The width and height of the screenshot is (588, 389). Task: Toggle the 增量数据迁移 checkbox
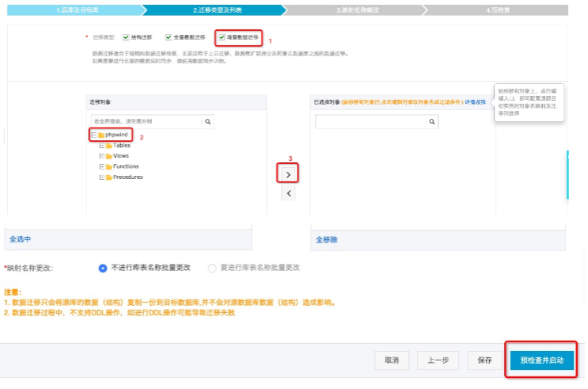pyautogui.click(x=222, y=37)
